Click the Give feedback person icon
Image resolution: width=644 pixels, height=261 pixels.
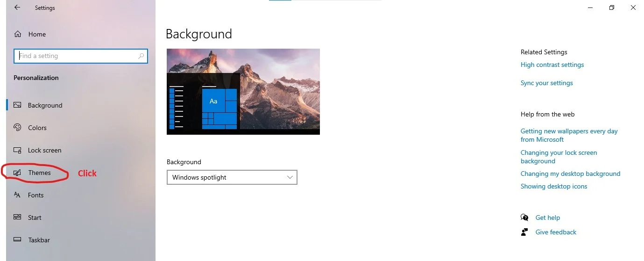click(524, 232)
